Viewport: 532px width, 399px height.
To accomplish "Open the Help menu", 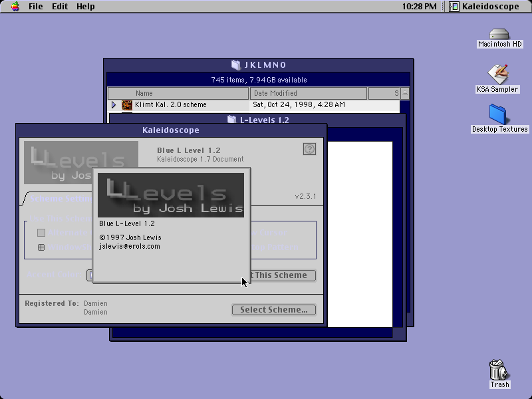I will (86, 7).
